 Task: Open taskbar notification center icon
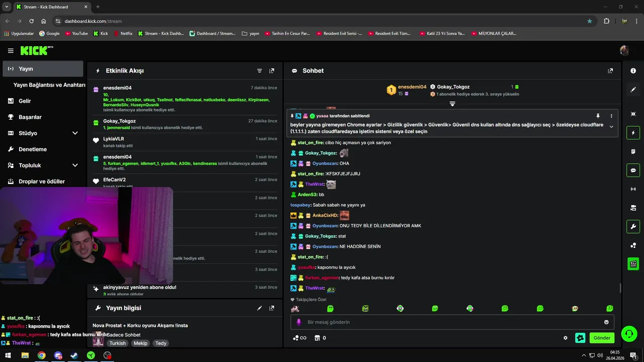(x=633, y=355)
